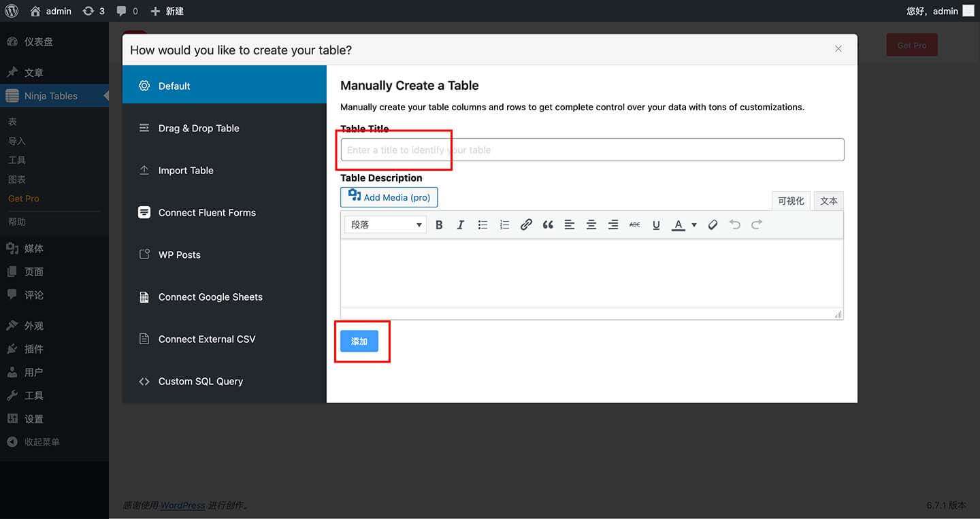Align text left
Image resolution: width=980 pixels, height=519 pixels.
pyautogui.click(x=570, y=224)
